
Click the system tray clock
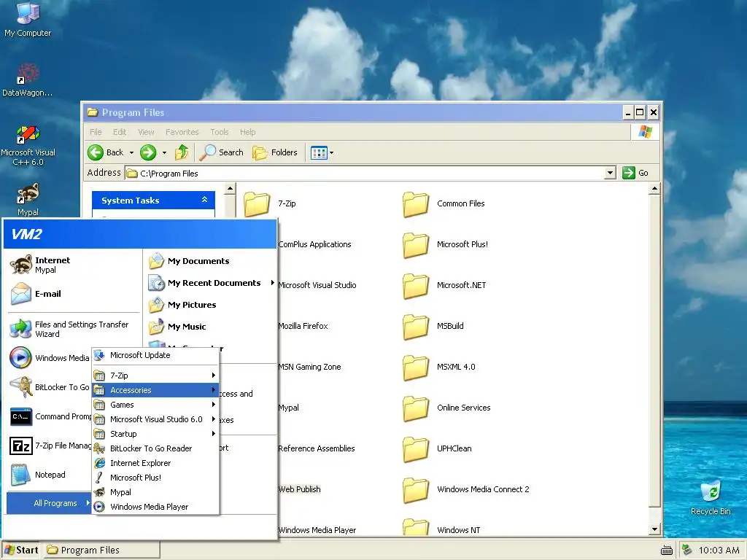pyautogui.click(x=719, y=551)
